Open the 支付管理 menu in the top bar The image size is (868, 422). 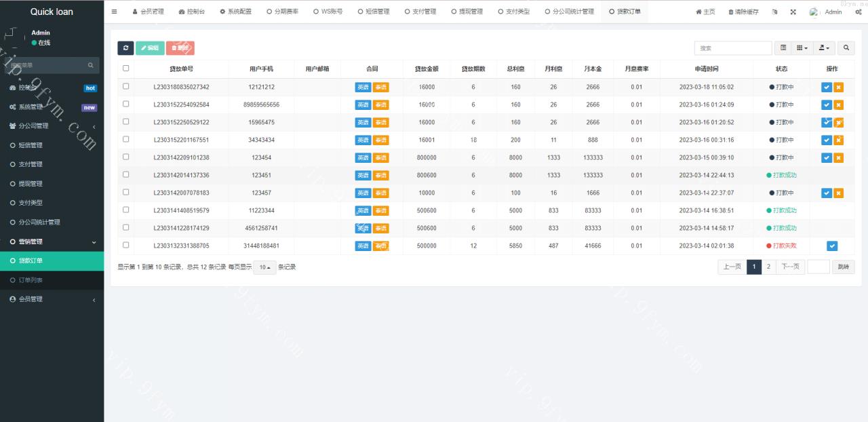pyautogui.click(x=420, y=11)
